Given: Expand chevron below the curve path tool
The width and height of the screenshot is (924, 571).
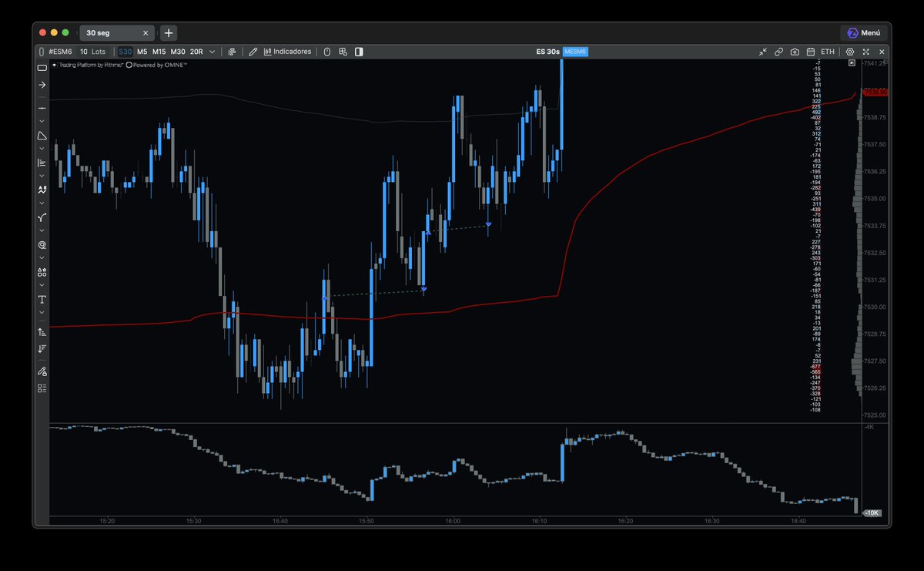Looking at the screenshot, I should pos(42,230).
